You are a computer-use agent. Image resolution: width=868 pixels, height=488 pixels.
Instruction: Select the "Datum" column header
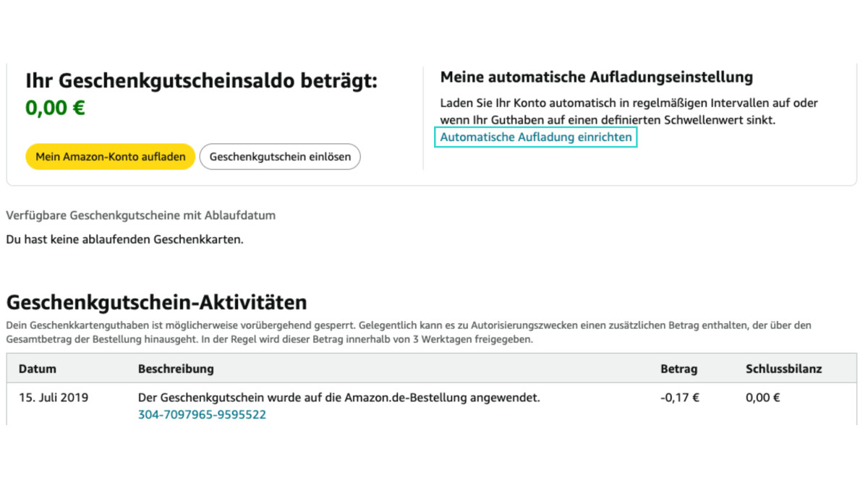coord(36,368)
